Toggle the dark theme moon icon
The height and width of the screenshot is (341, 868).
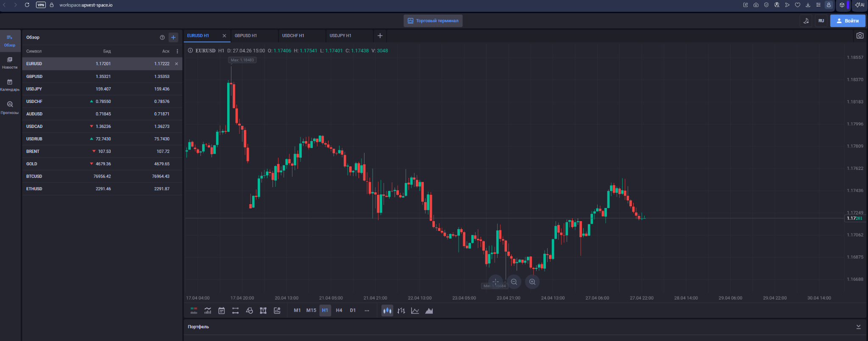click(x=806, y=21)
